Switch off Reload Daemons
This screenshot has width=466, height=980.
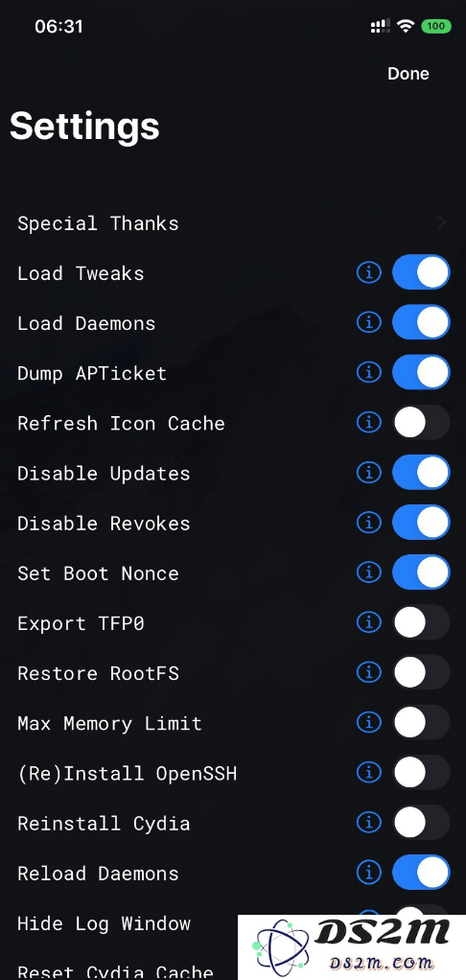click(x=421, y=873)
